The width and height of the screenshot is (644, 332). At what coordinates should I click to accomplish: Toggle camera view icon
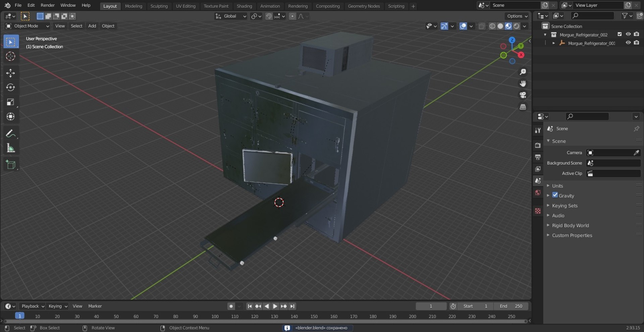point(523,95)
